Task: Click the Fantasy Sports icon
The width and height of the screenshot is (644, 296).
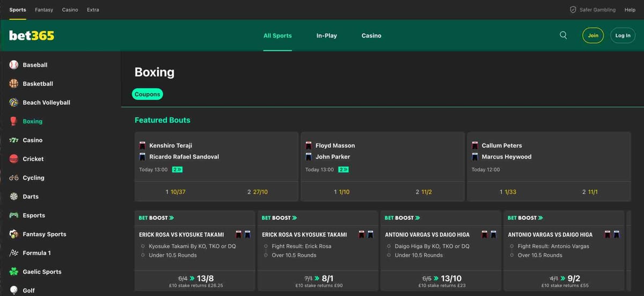Action: (x=14, y=234)
